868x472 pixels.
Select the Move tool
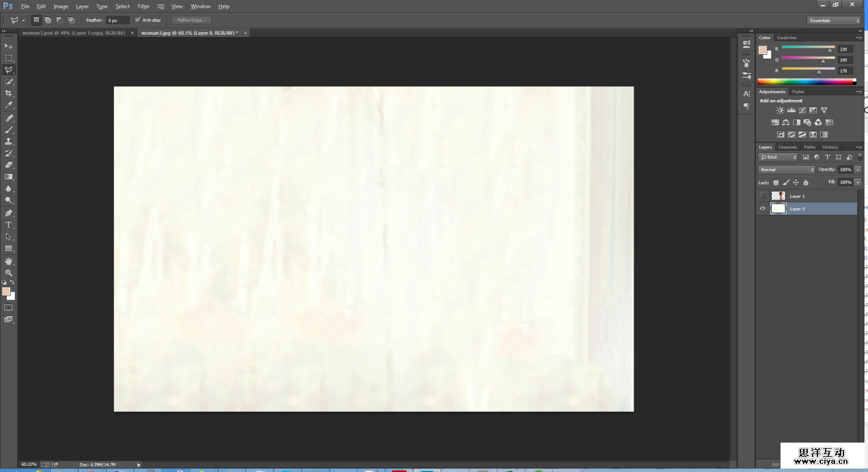[9, 46]
